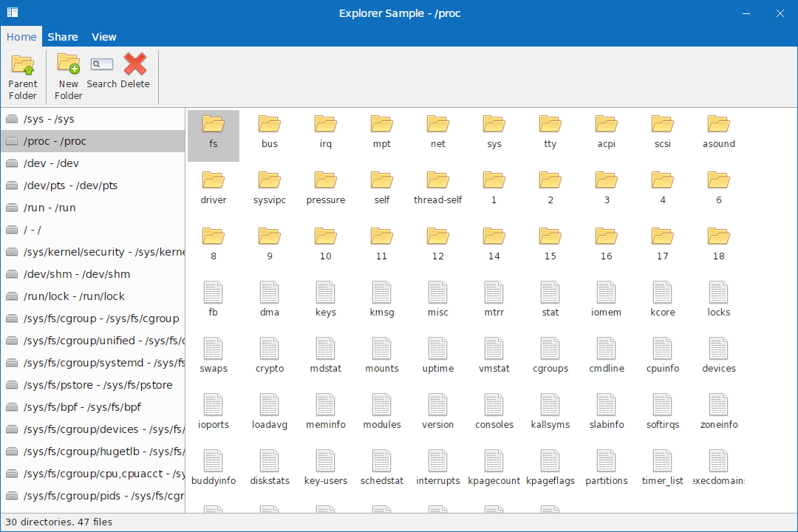
Task: Click the status text '30 directories, 47 files'
Action: [x=58, y=522]
